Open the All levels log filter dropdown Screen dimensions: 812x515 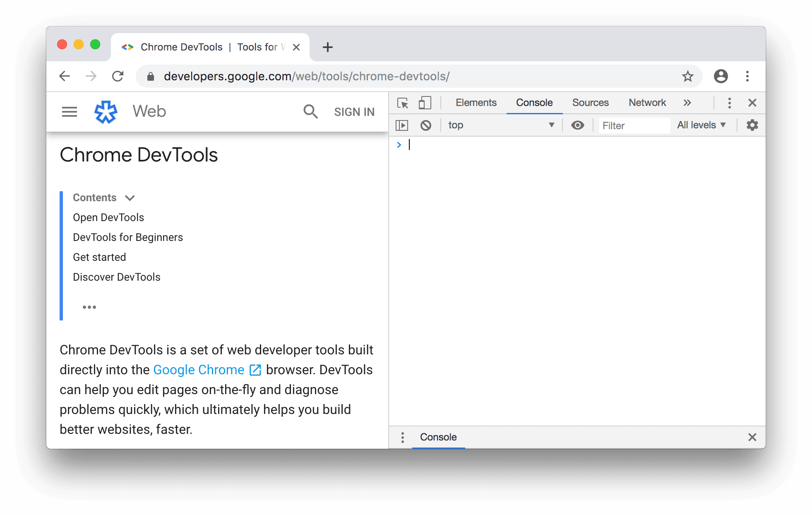tap(701, 124)
